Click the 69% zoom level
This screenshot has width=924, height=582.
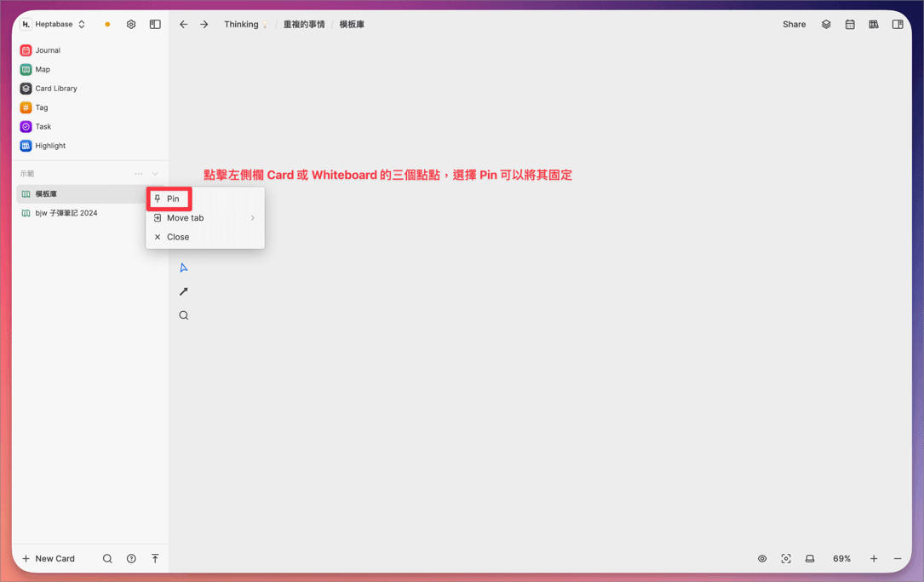[x=841, y=558]
